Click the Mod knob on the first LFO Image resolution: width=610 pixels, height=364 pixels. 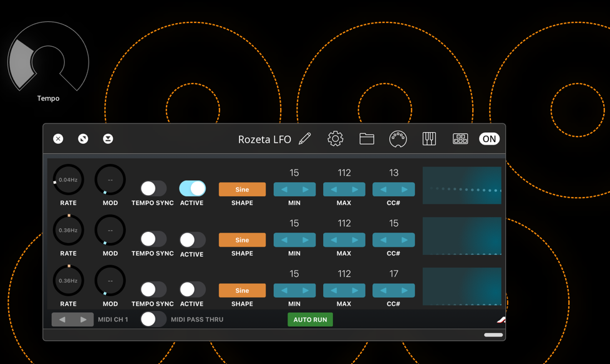pos(110,180)
